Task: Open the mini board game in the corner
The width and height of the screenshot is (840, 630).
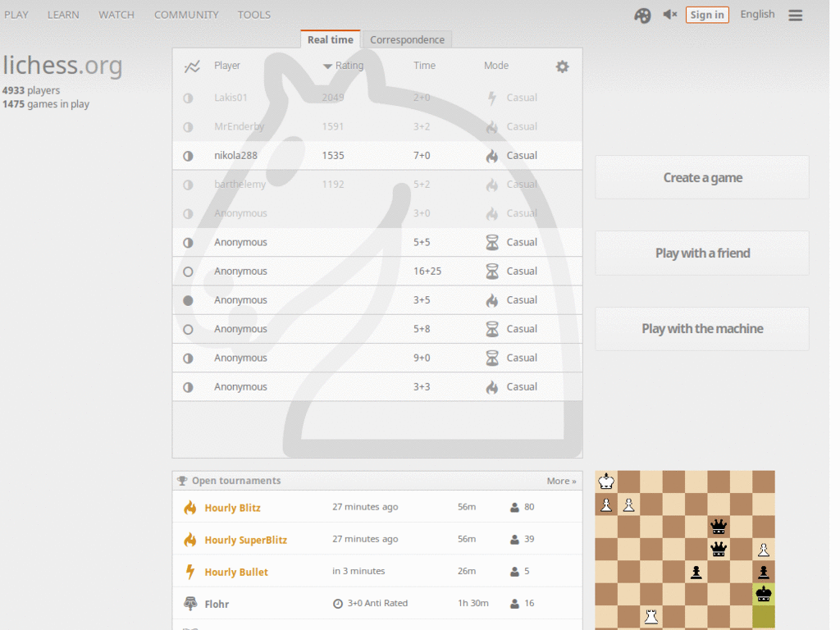Action: pyautogui.click(x=685, y=550)
